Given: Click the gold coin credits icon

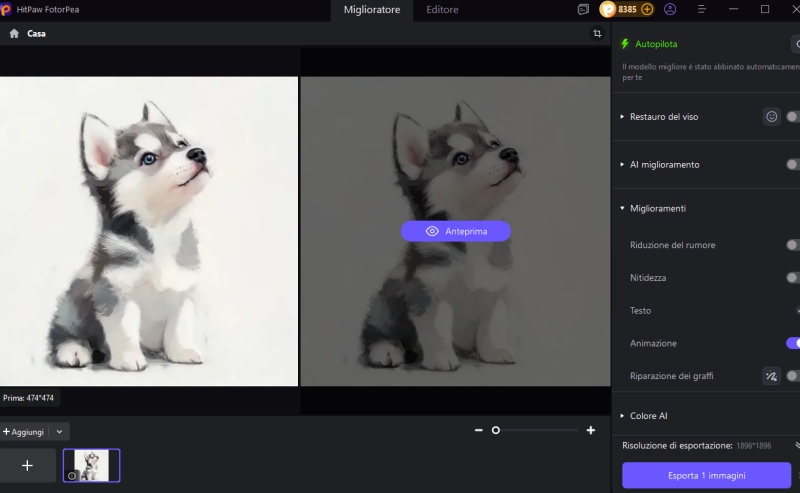Looking at the screenshot, I should 608,9.
